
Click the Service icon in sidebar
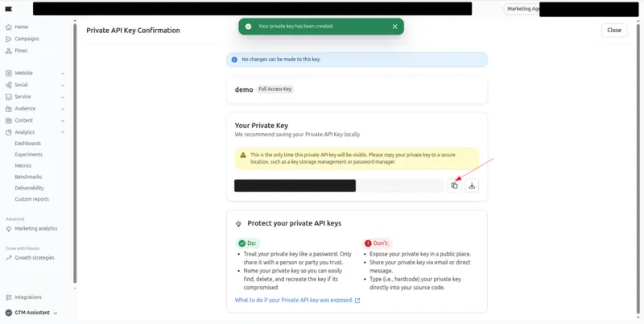(9, 97)
